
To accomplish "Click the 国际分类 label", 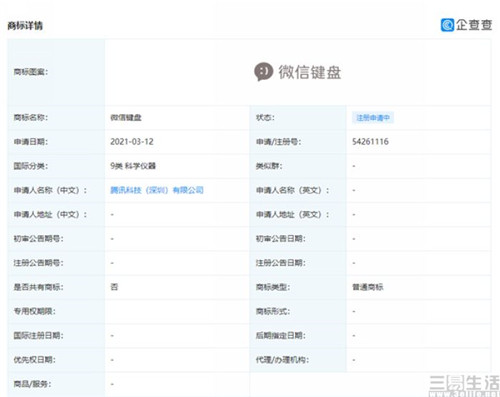I will pos(31,166).
